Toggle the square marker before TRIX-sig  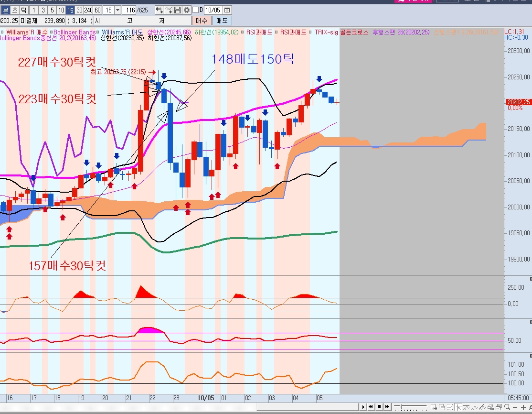click(310, 32)
